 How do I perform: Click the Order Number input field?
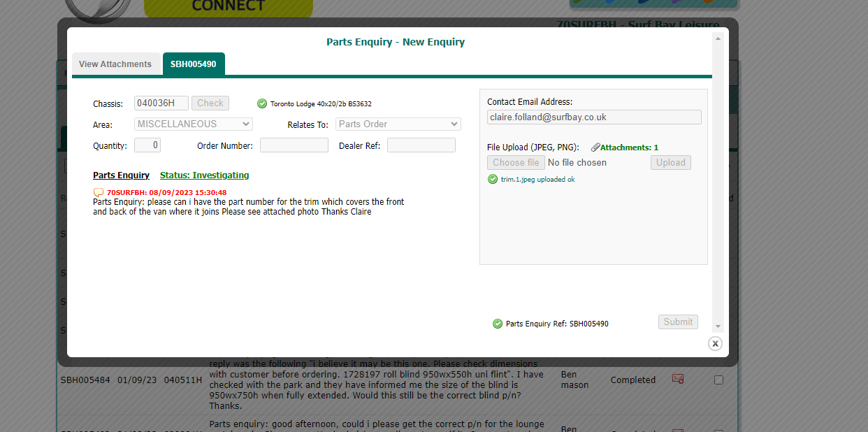(294, 145)
